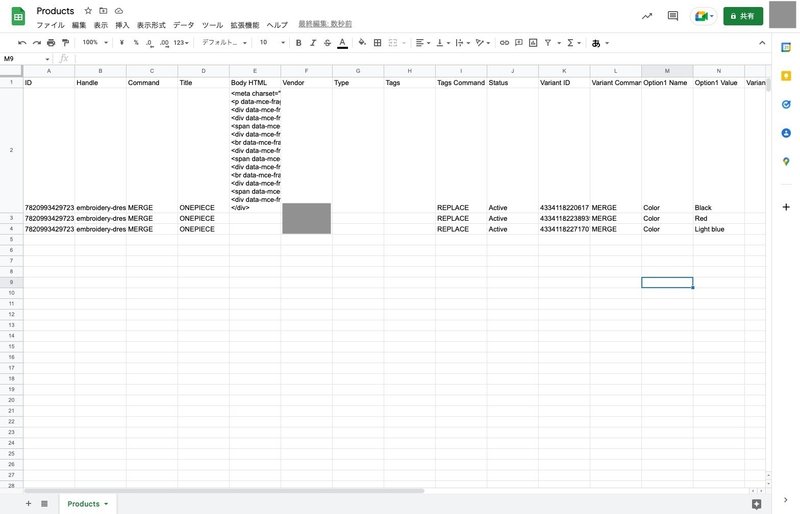Open Keep in side panel
The image size is (800, 514).
pos(786,76)
